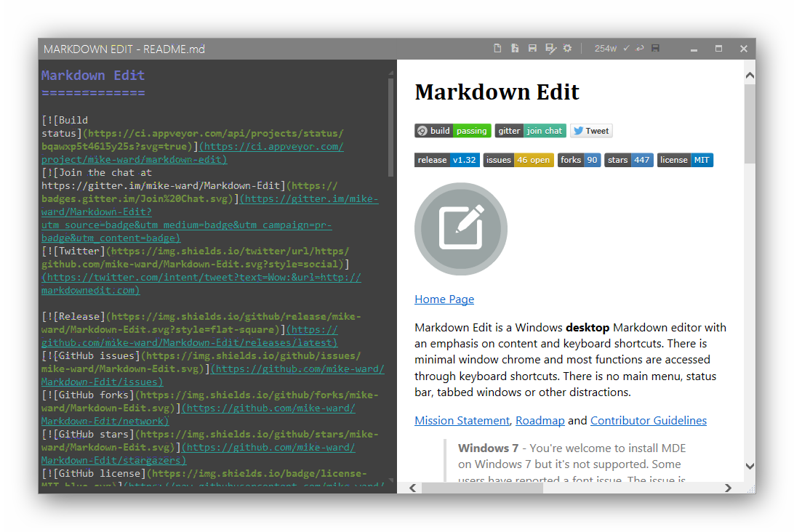Click the Tweet badge in preview
The width and height of the screenshot is (794, 532).
(591, 131)
